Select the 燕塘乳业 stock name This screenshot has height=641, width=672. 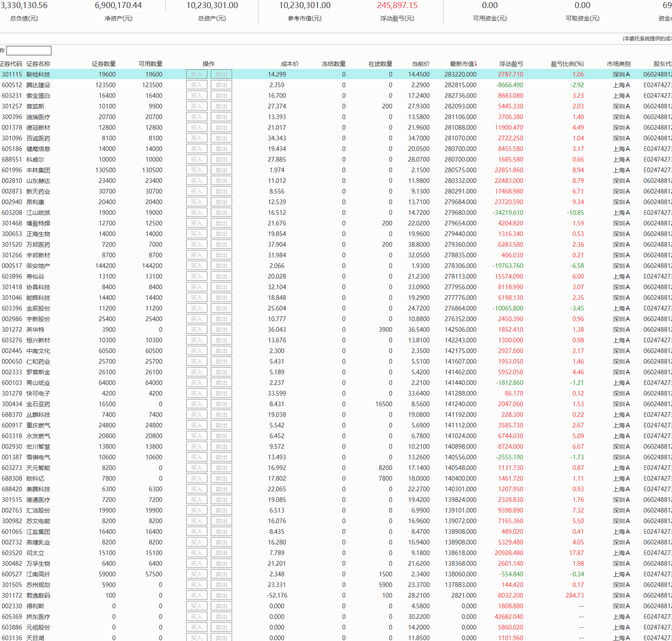[x=38, y=542]
